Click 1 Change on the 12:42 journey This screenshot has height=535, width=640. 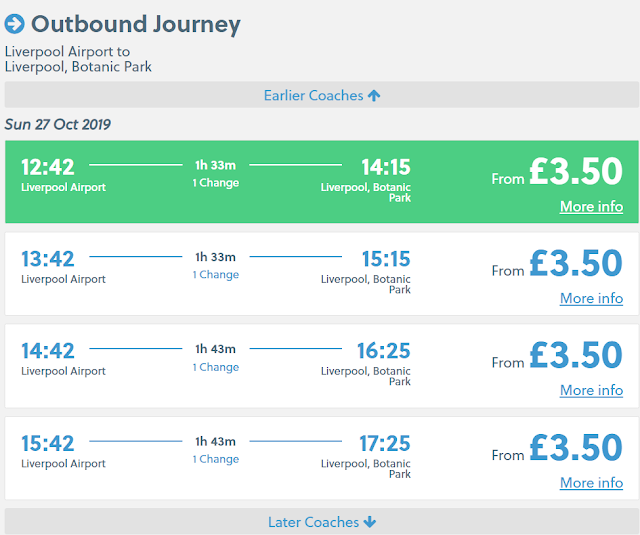click(x=216, y=183)
